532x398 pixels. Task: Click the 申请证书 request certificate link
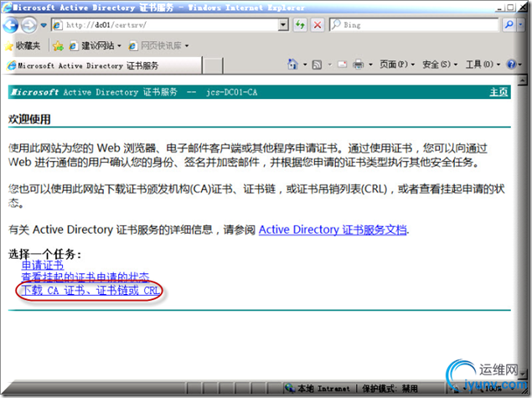point(43,265)
